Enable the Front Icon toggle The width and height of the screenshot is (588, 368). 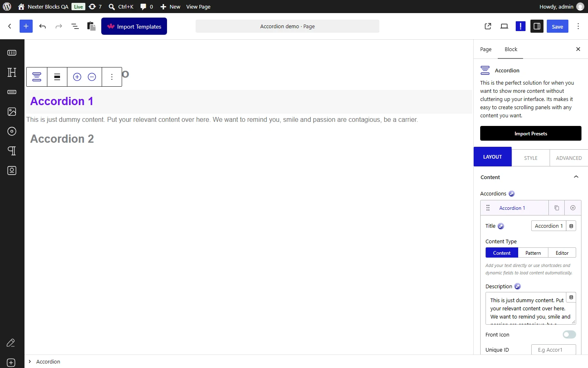569,334
